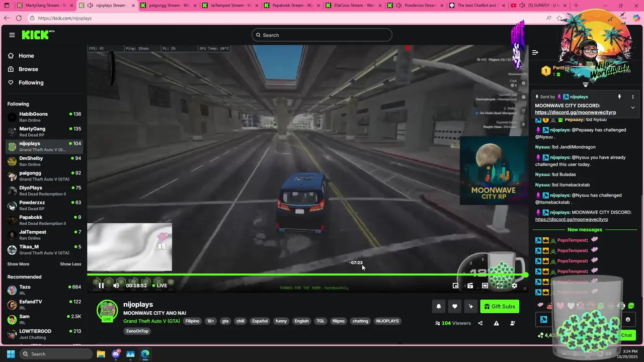
Task: Report the stream with the warning icon
Action: pyautogui.click(x=496, y=323)
